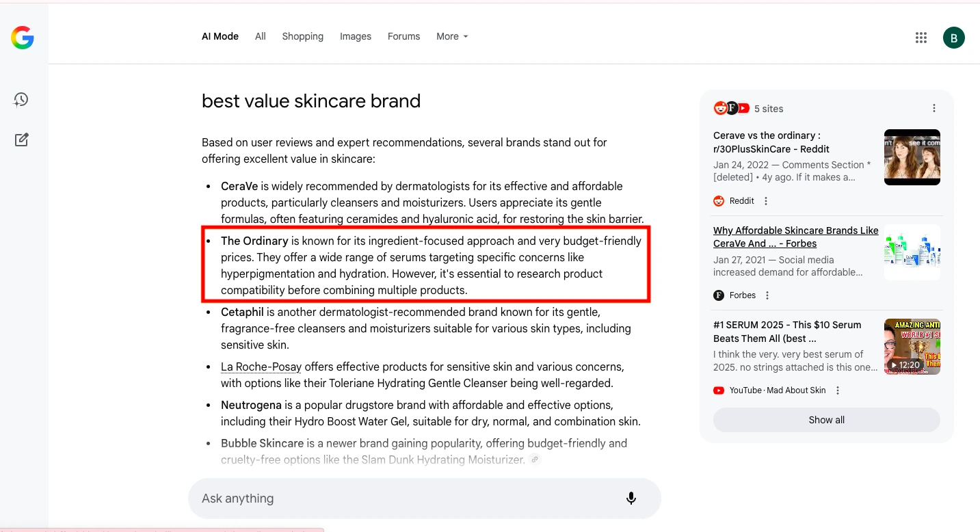Viewport: 980px width, 532px height.
Task: Click the Show all button
Action: coord(826,420)
